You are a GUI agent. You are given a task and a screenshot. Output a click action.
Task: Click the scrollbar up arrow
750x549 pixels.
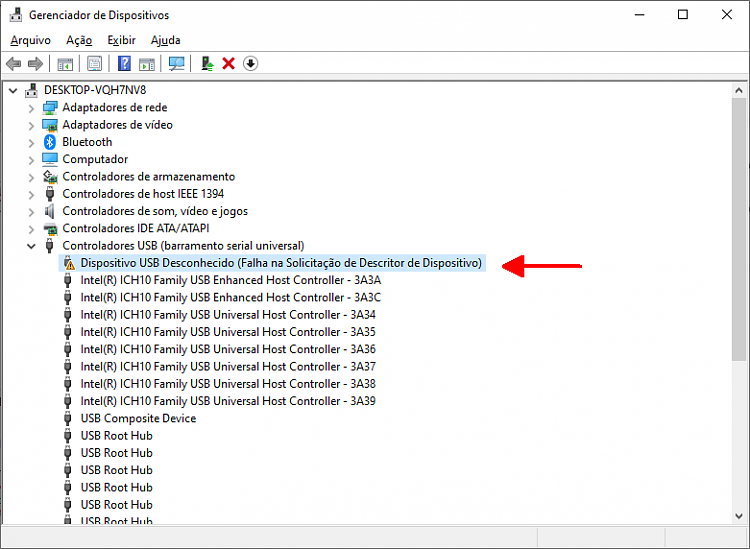click(x=739, y=90)
